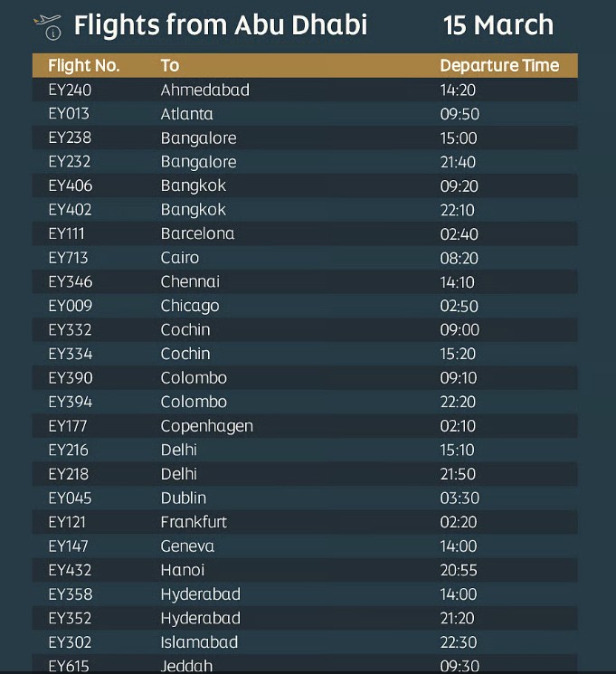Image resolution: width=616 pixels, height=674 pixels.
Task: Select flight EY240 to Ahmedabad
Action: coord(305,90)
